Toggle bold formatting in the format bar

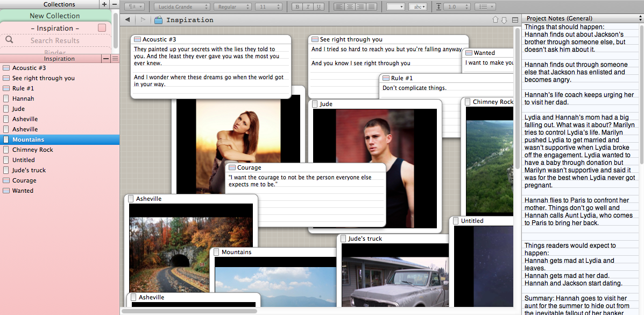pyautogui.click(x=298, y=7)
